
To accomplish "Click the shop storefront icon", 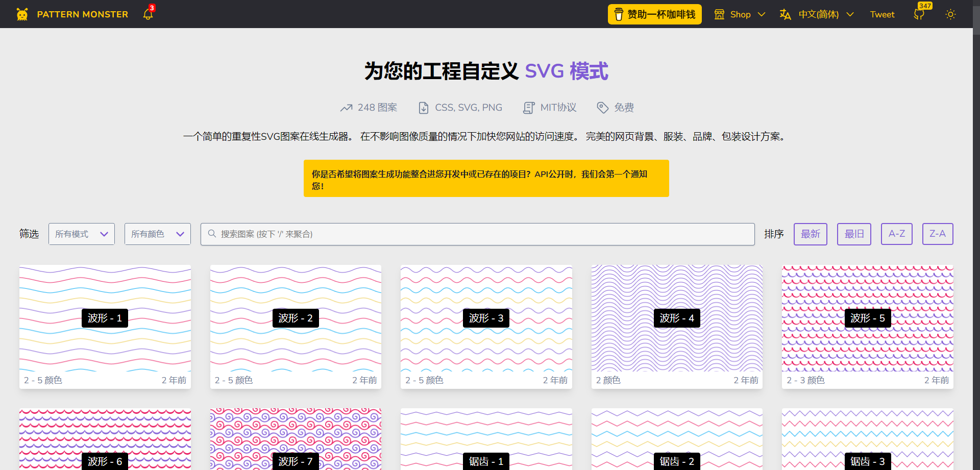I will (719, 14).
